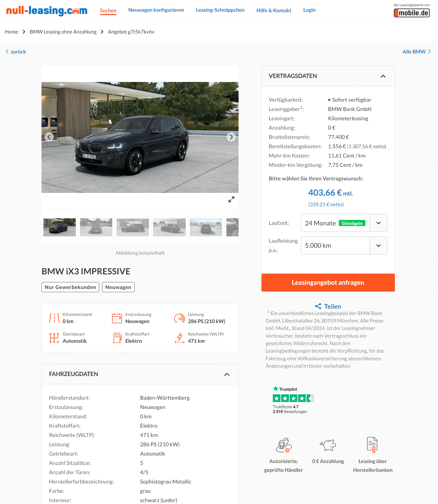Open the Laufzeit 24 Monate dropdown
Image resolution: width=438 pixels, height=504 pixels.
click(x=344, y=223)
